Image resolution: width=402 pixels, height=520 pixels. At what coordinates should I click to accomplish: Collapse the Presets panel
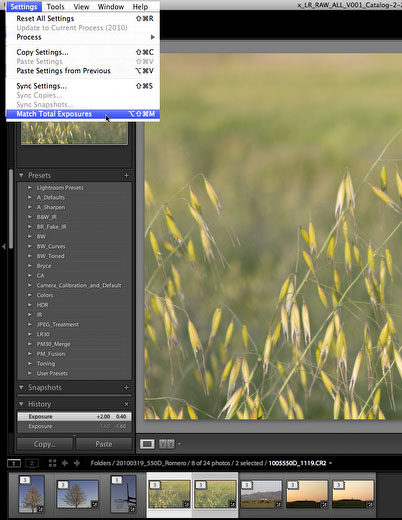point(21,175)
